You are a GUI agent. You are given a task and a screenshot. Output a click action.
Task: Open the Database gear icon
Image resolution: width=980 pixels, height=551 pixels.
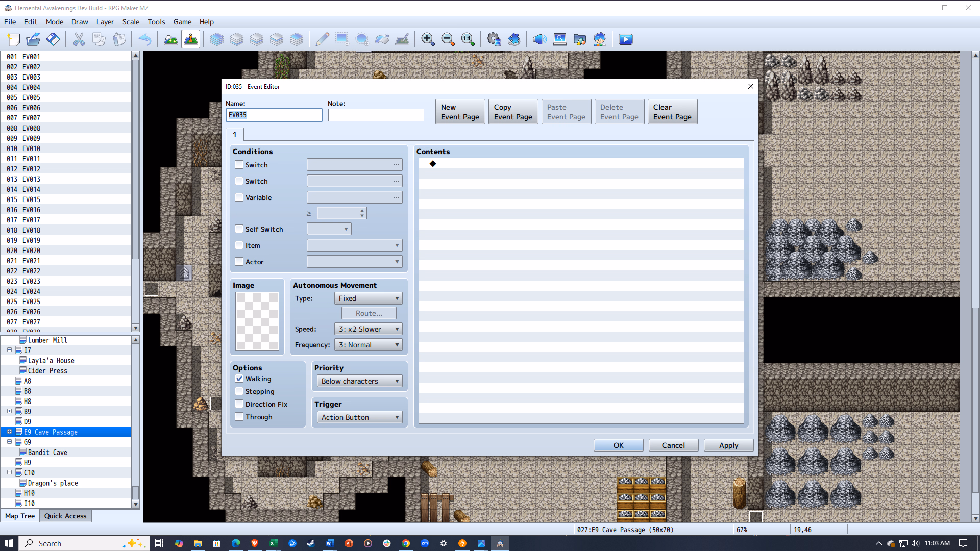pyautogui.click(x=494, y=39)
